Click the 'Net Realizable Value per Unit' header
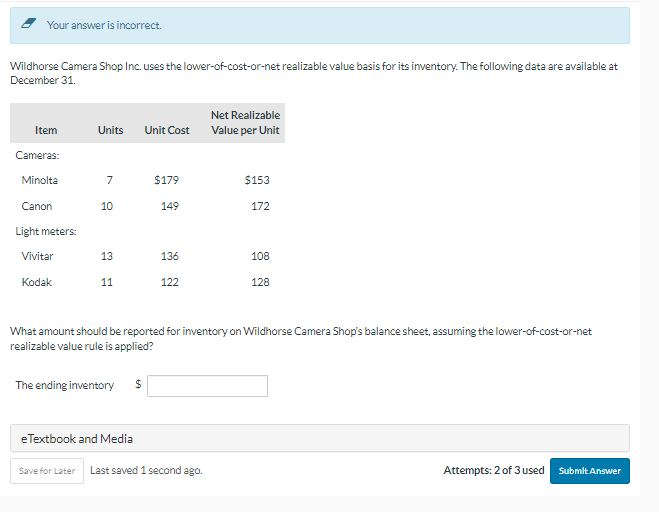The width and height of the screenshot is (659, 512). pyautogui.click(x=245, y=123)
